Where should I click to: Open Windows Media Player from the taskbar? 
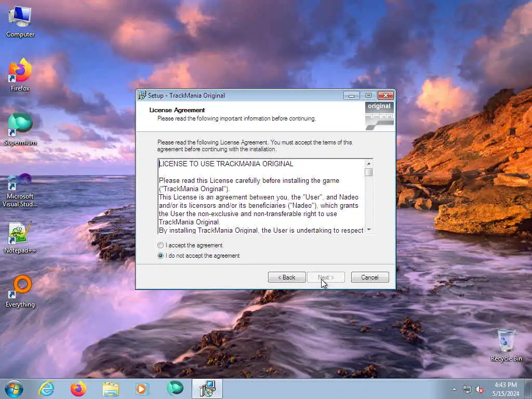pyautogui.click(x=142, y=389)
